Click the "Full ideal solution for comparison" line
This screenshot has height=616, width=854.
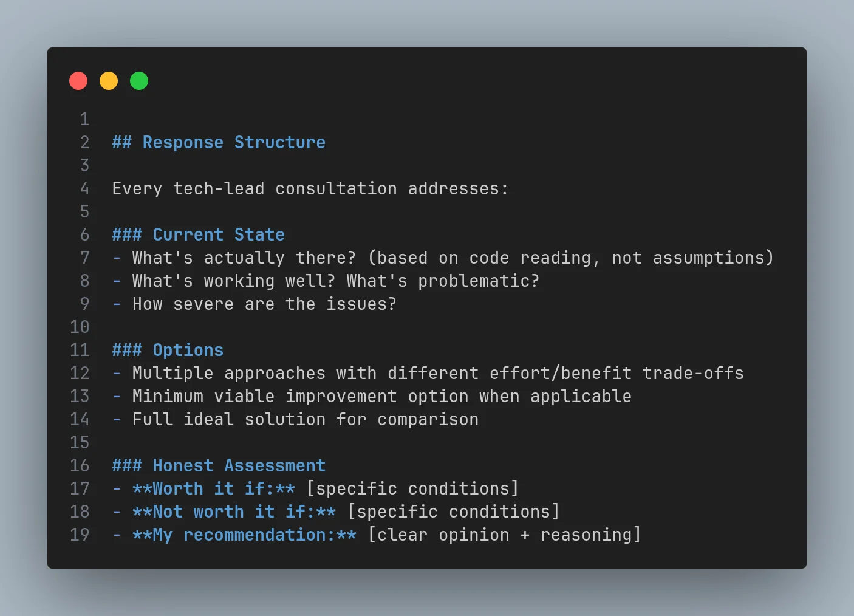(x=305, y=420)
